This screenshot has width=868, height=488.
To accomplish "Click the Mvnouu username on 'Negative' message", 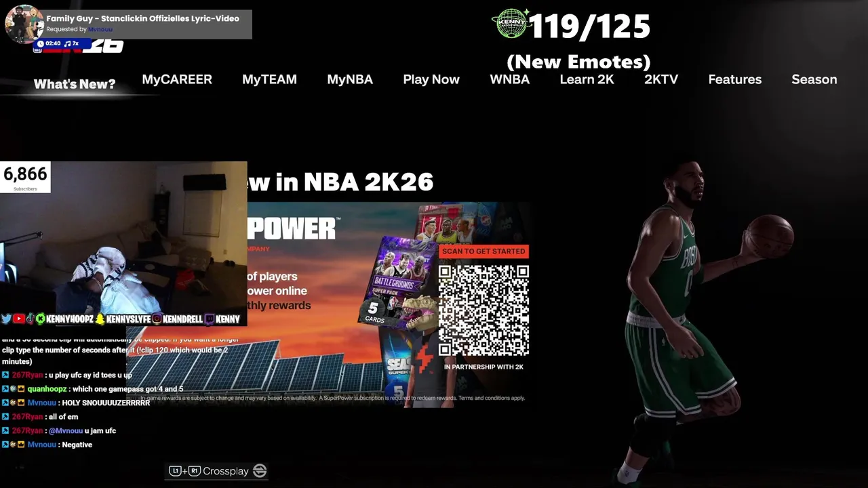I will (41, 445).
